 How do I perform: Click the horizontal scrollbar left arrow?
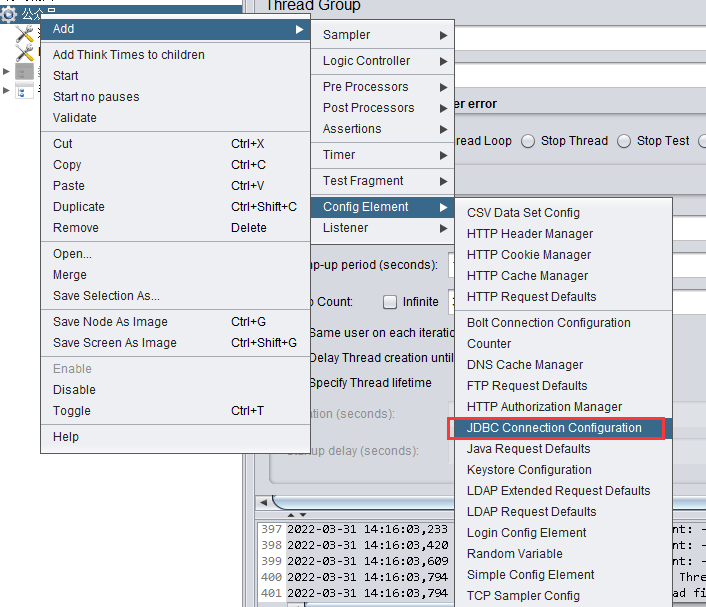tap(263, 502)
